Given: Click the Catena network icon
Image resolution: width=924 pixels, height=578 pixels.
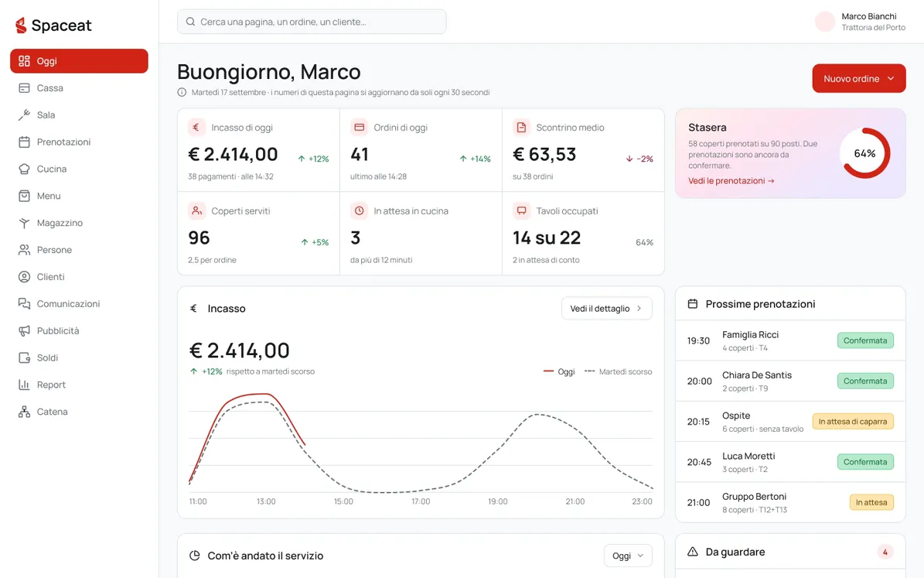Looking at the screenshot, I should (x=24, y=412).
